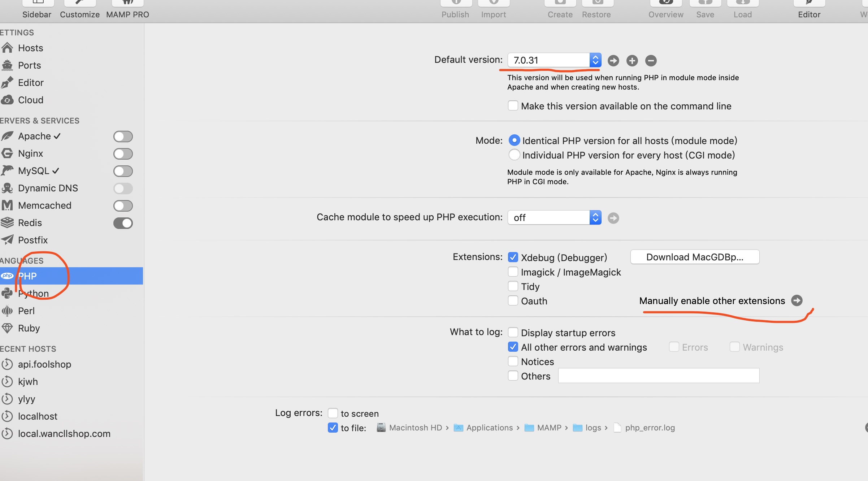Image resolution: width=868 pixels, height=481 pixels.
Task: Open the api.foolshop recent host
Action: [x=44, y=364]
